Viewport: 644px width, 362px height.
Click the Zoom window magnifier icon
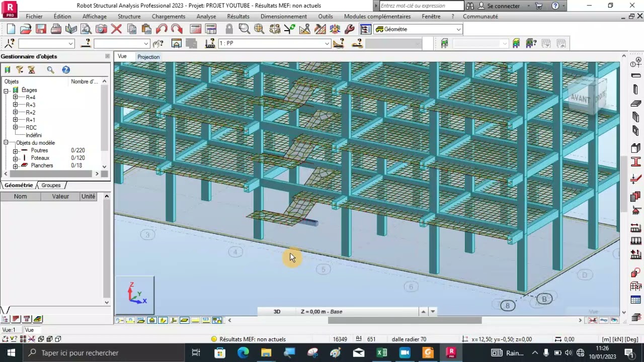click(244, 29)
